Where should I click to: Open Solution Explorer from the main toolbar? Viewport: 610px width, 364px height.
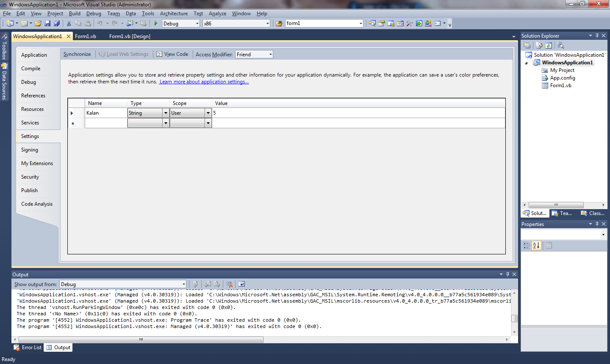(372, 23)
